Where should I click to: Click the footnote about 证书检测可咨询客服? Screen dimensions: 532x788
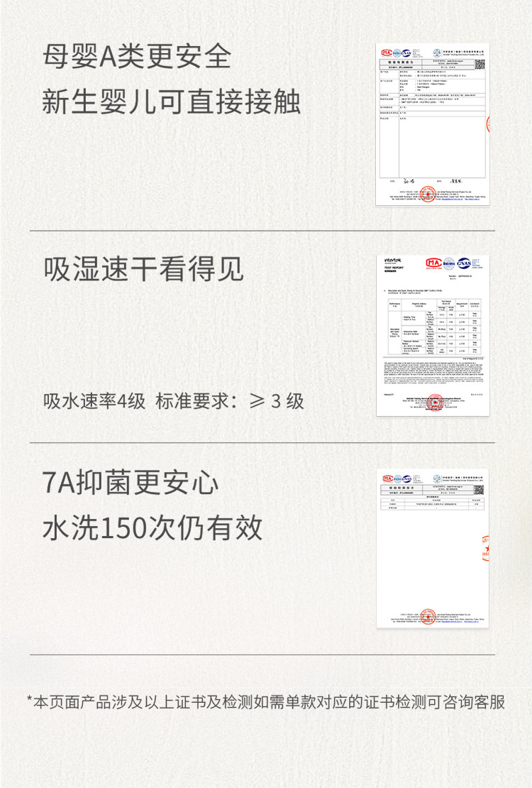coord(266,702)
